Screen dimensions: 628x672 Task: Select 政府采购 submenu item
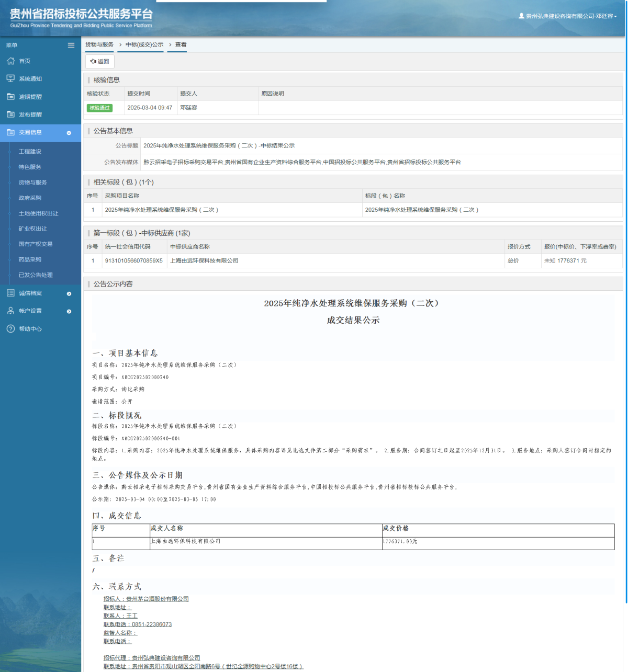(x=30, y=198)
